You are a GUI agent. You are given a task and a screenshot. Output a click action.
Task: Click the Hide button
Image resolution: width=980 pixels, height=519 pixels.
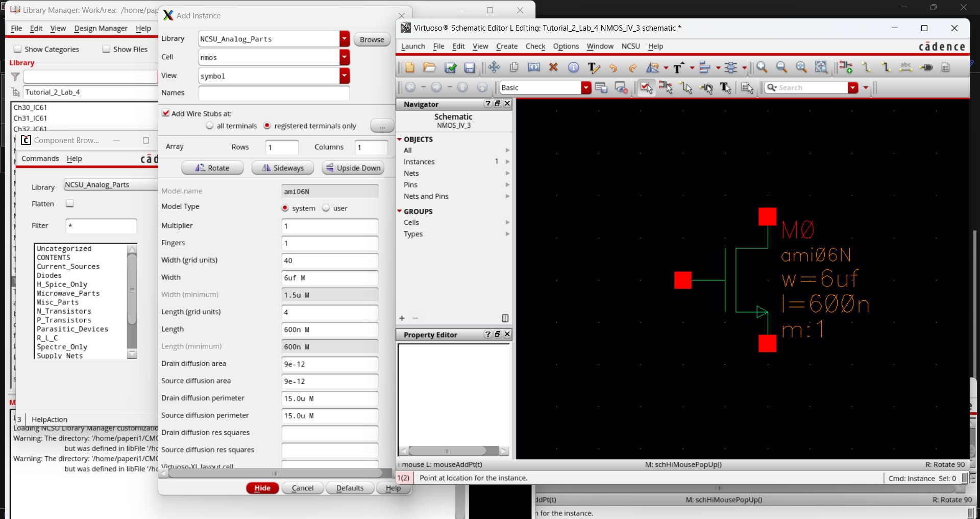(x=262, y=488)
